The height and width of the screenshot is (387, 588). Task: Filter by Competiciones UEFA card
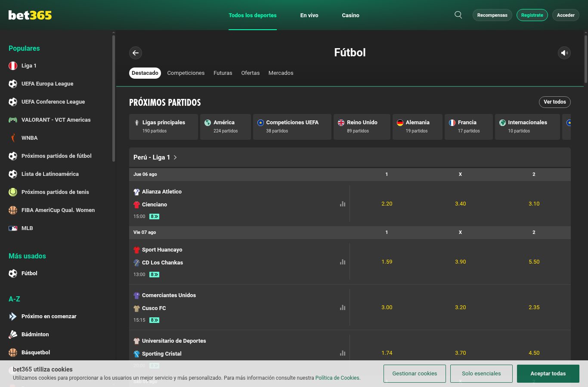coord(292,127)
